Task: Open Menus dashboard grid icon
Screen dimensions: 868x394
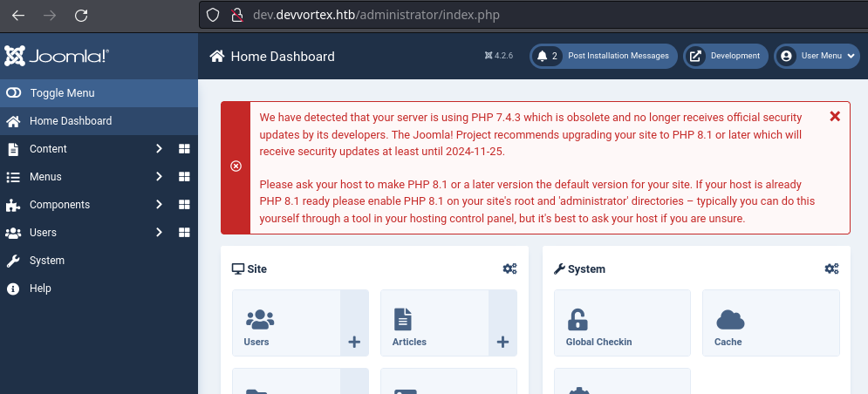Action: pyautogui.click(x=184, y=177)
